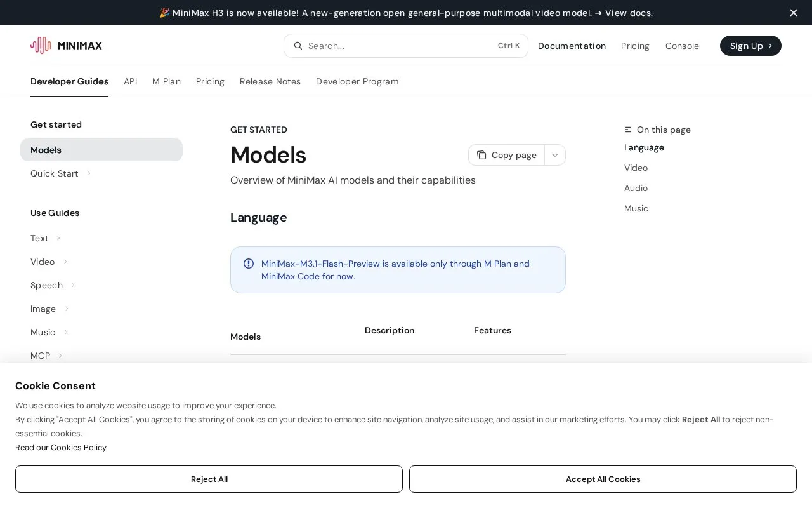Switch to the Developer Guides tab
Screen dimensions: 812x508
pos(69,81)
